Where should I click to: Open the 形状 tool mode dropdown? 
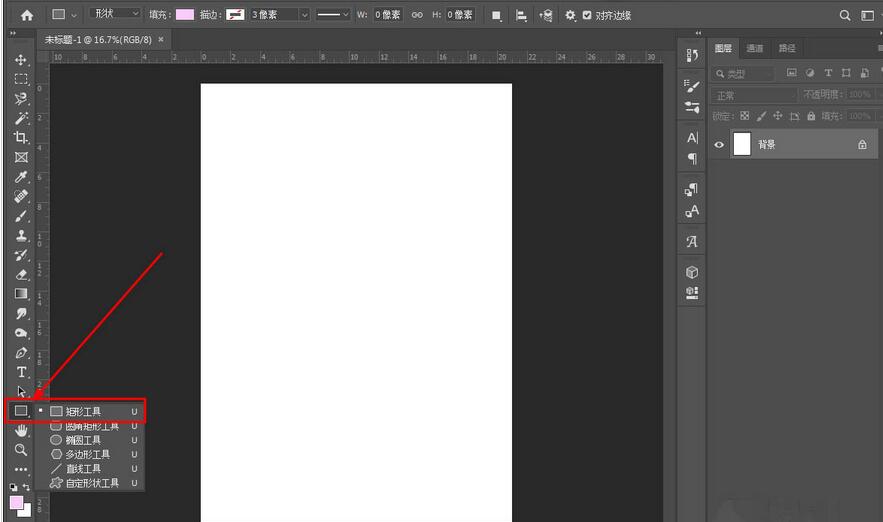click(116, 14)
